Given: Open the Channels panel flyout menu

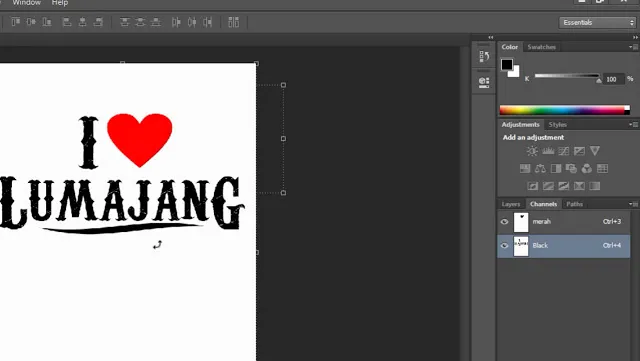Looking at the screenshot, I should click(633, 204).
